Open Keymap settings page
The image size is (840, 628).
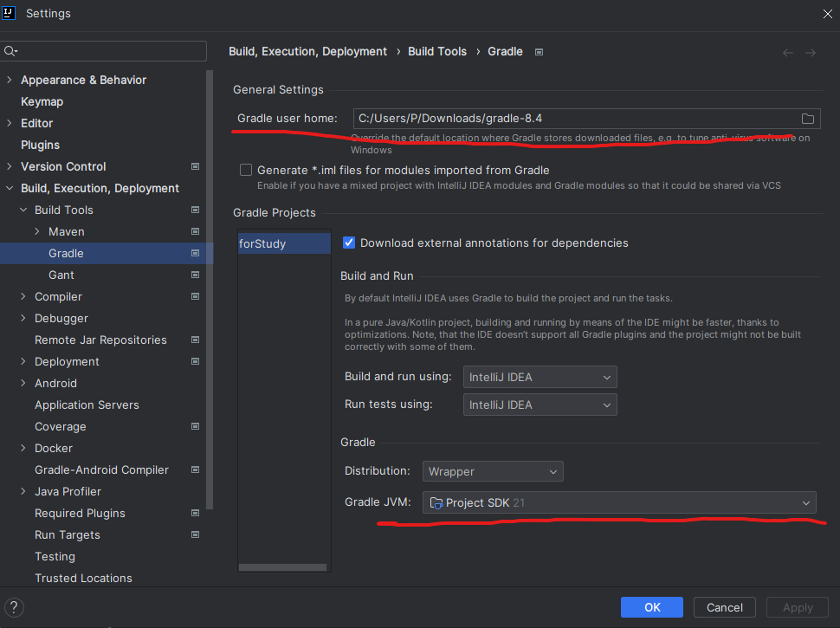[42, 102]
